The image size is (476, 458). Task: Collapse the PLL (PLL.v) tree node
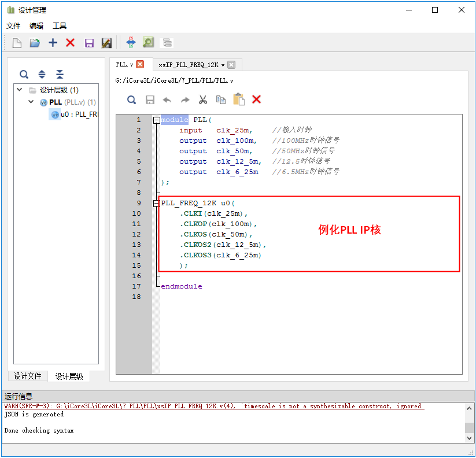(x=31, y=102)
